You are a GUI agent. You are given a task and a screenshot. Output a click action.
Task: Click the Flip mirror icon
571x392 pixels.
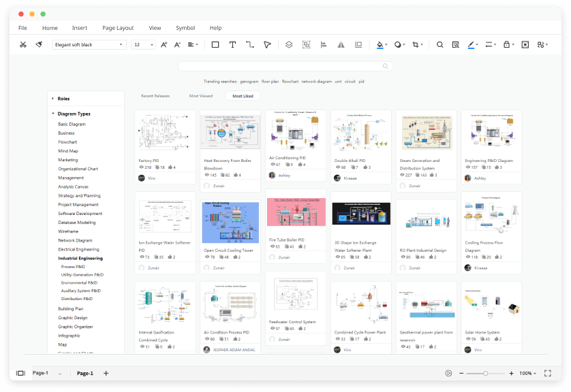(x=341, y=45)
